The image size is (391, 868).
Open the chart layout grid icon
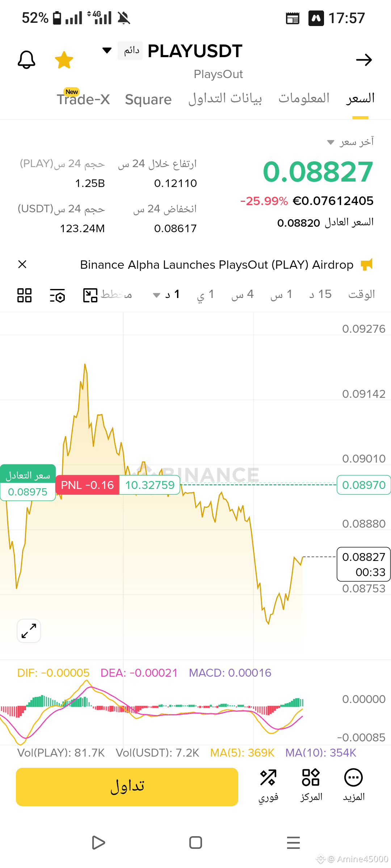tap(25, 295)
